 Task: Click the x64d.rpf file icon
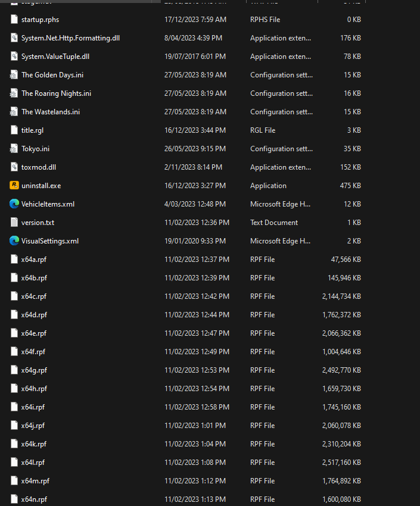tap(14, 315)
